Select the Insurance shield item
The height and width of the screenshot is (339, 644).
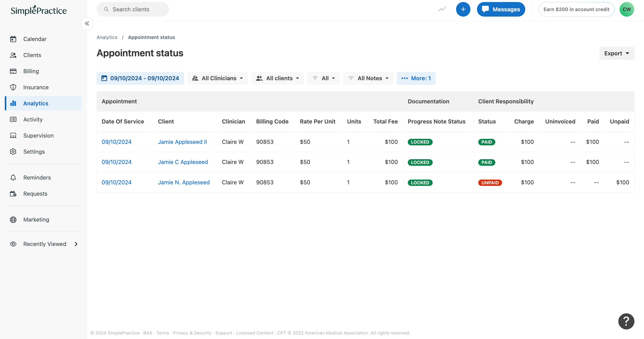coord(36,87)
